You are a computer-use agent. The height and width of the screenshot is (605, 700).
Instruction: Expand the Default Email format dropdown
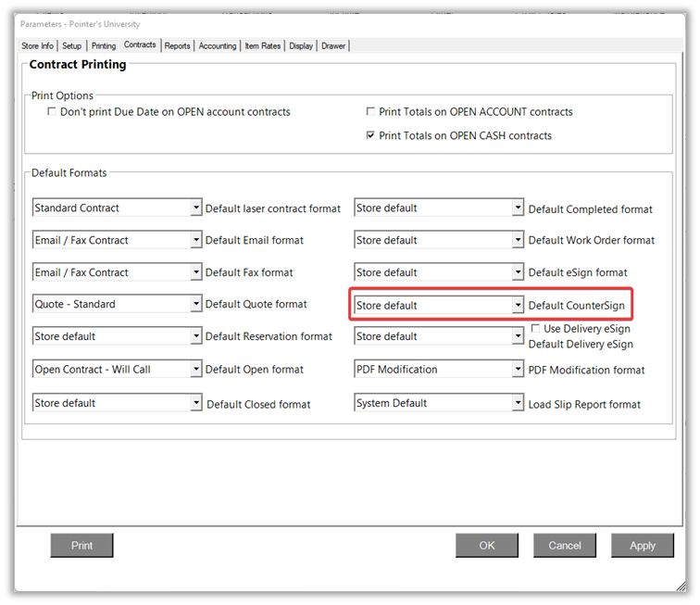click(195, 241)
